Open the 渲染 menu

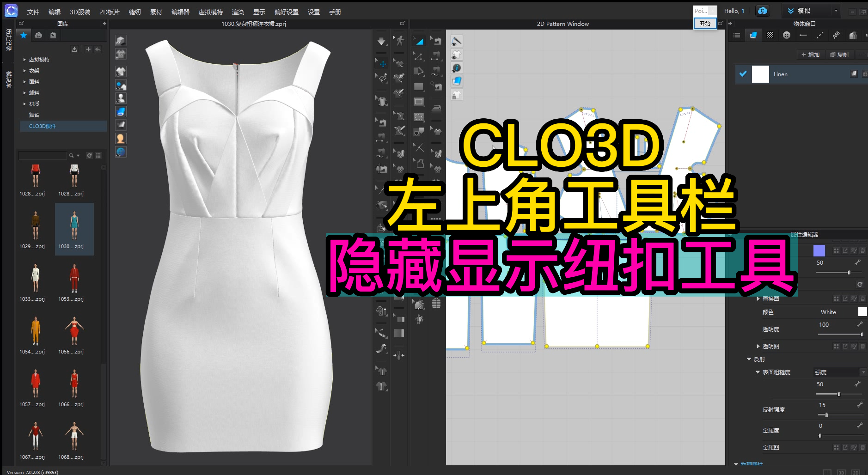pyautogui.click(x=238, y=12)
